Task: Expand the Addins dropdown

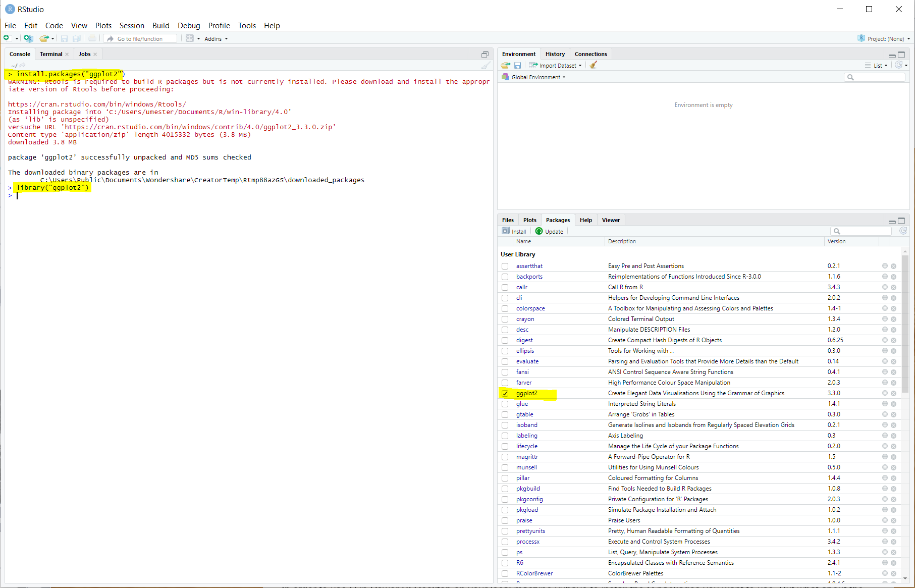Action: 216,38
